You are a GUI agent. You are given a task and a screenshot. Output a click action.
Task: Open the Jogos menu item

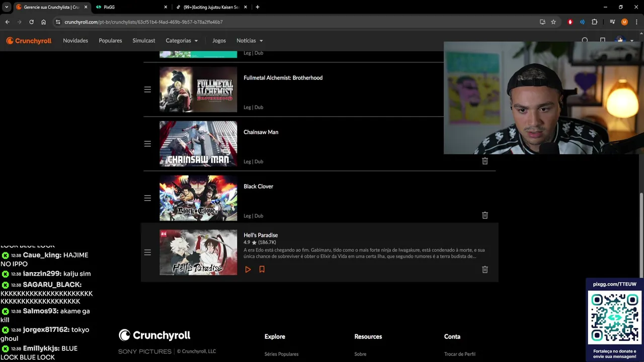[219, 41]
